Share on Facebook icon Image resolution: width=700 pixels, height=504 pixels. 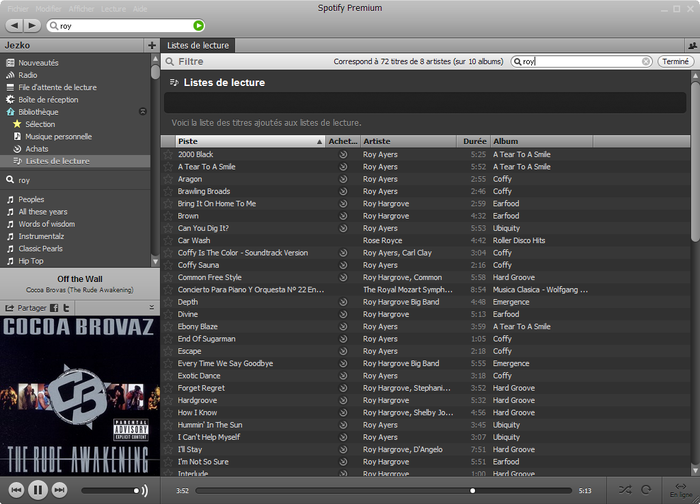pyautogui.click(x=54, y=308)
